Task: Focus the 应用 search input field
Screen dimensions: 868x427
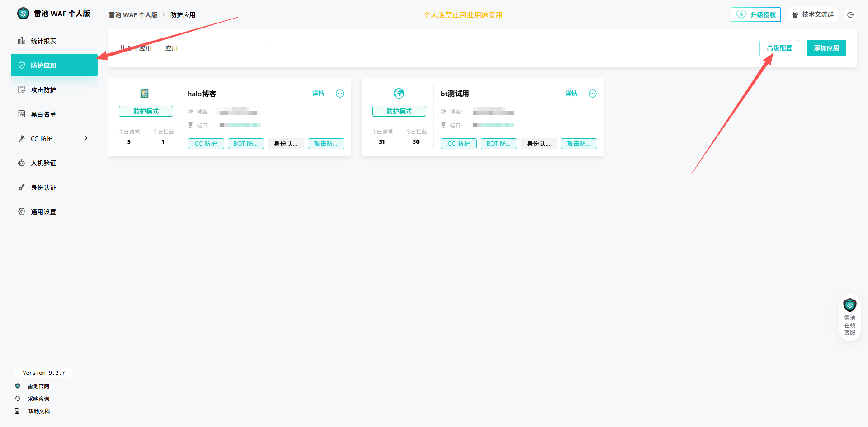Action: [x=212, y=48]
